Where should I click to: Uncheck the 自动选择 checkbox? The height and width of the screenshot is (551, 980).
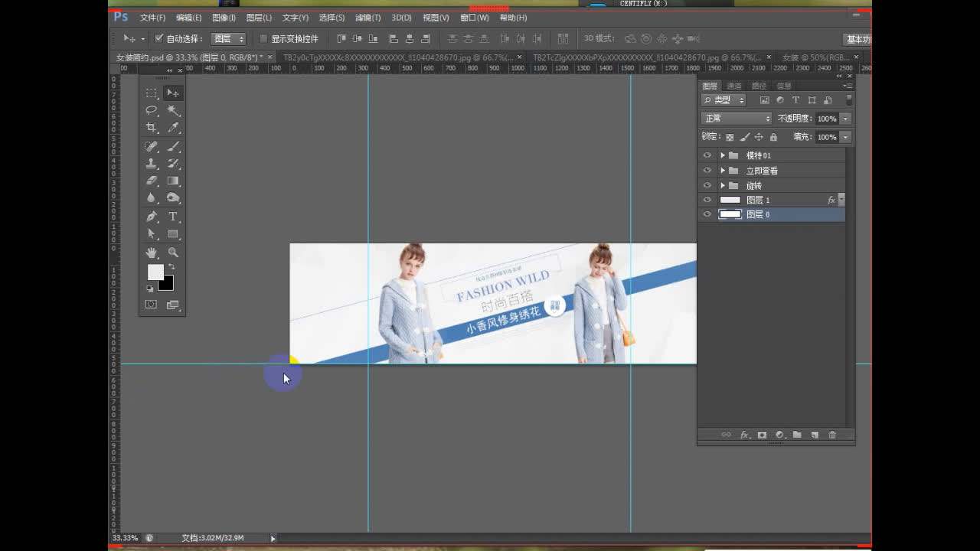pyautogui.click(x=159, y=38)
